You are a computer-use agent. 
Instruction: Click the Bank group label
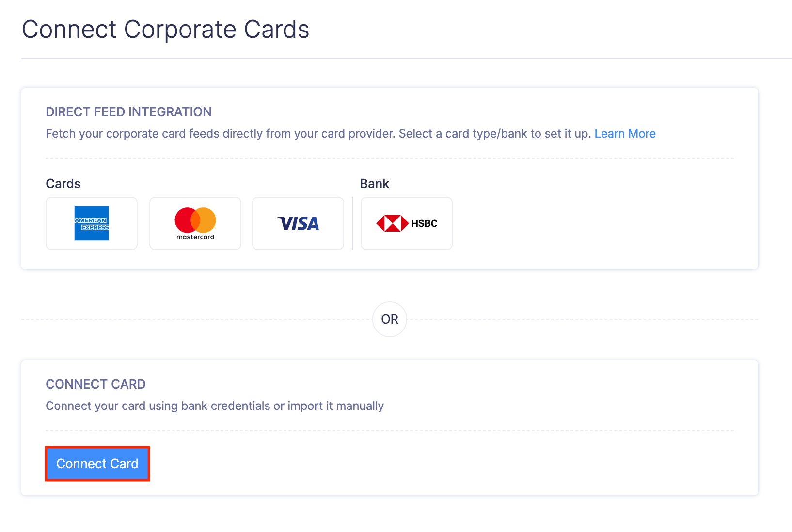[x=374, y=184]
